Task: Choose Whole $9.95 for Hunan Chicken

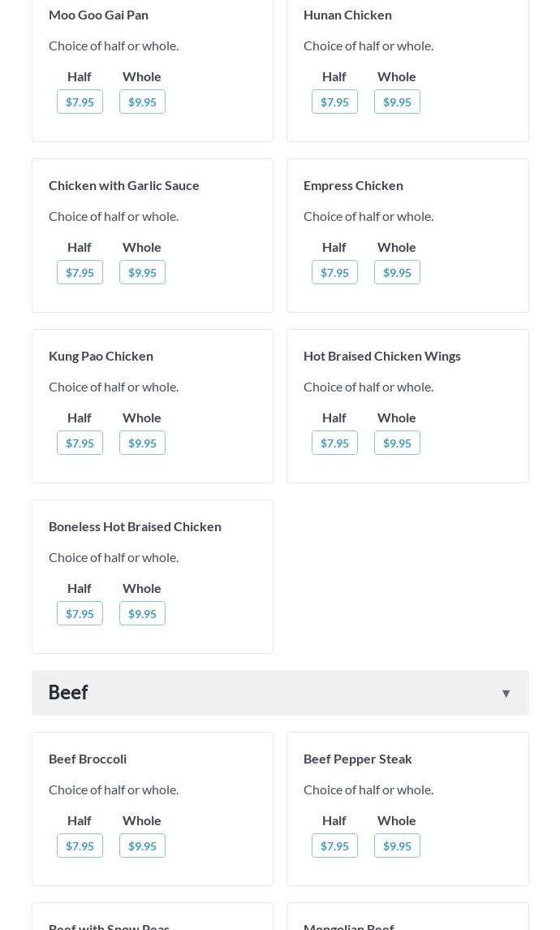Action: [x=397, y=102]
